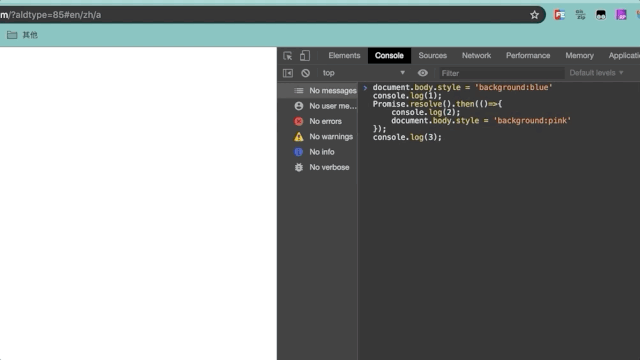Toggle the device toolbar icon
Image resolution: width=640 pixels, height=360 pixels.
point(305,56)
